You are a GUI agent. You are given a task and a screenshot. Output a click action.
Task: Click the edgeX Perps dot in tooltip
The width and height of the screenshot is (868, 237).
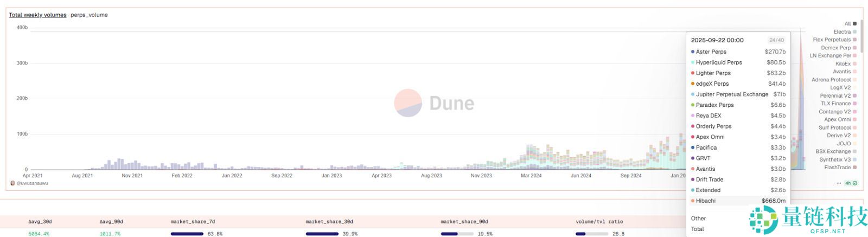pyautogui.click(x=693, y=84)
